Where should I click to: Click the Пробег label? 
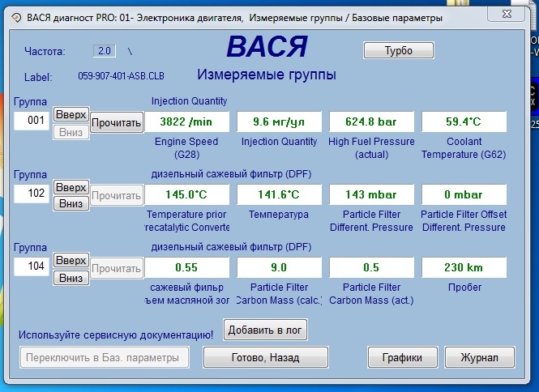point(464,288)
